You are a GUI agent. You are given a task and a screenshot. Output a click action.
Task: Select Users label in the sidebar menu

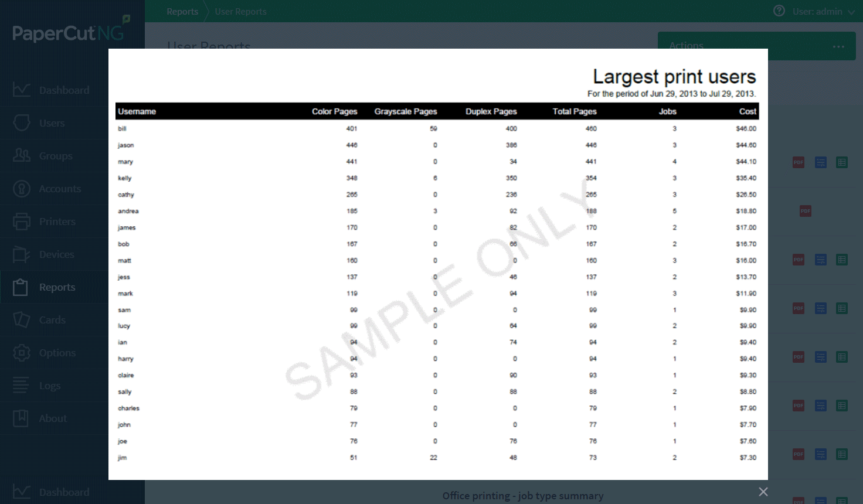(52, 123)
